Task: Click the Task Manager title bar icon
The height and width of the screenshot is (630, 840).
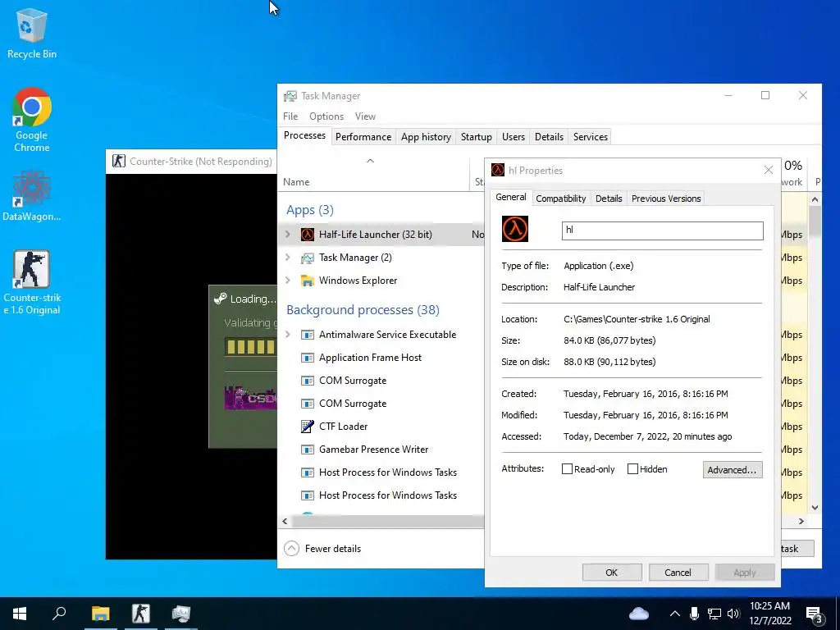Action: coord(290,96)
